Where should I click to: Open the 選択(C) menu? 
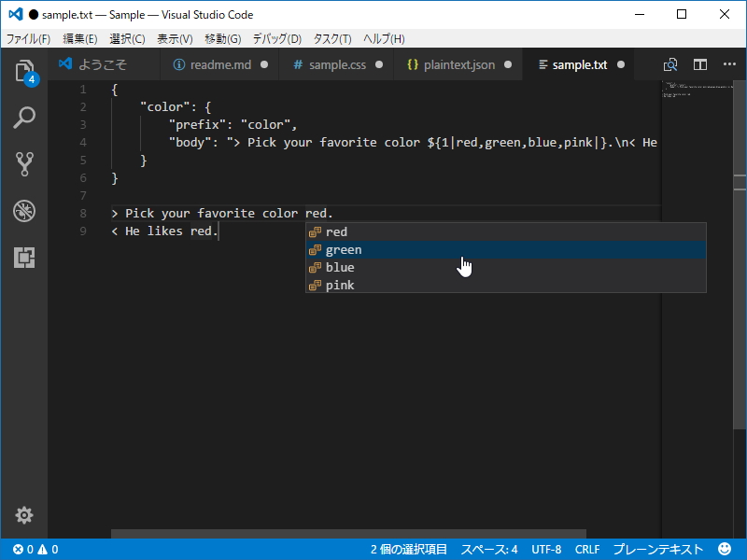127,39
